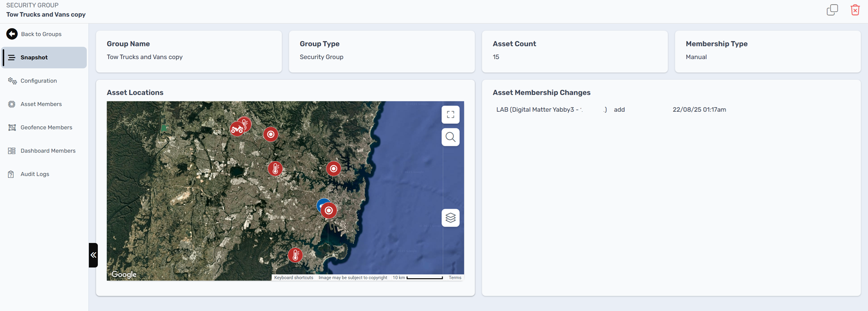Click the southern thermometer marker on map
The width and height of the screenshot is (868, 311).
click(295, 255)
